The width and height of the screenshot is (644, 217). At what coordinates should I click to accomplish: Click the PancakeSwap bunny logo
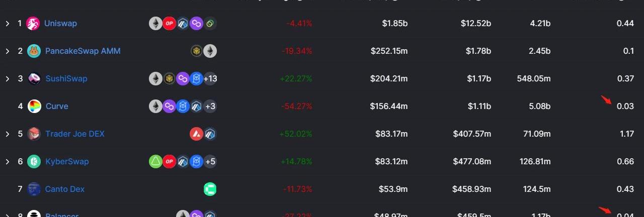click(34, 51)
